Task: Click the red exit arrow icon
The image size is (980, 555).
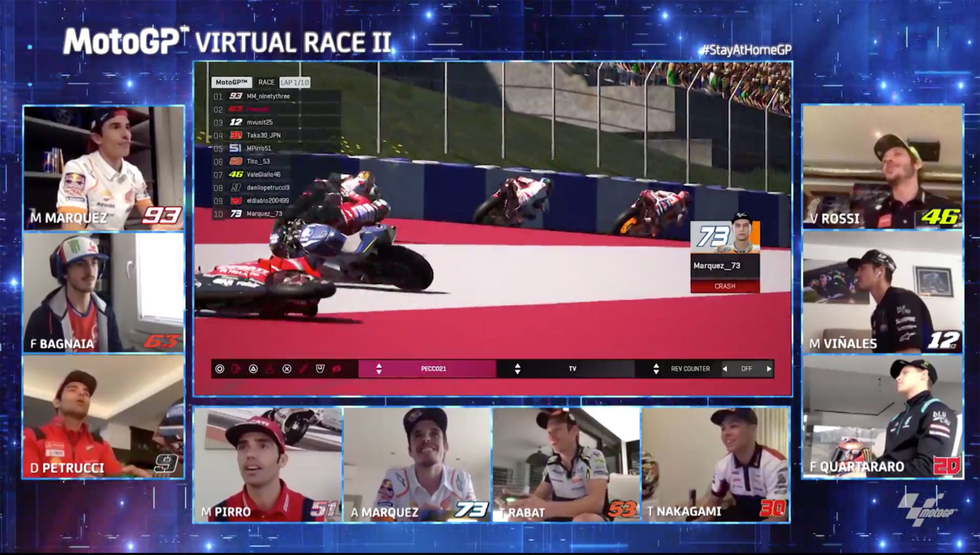Action: [237, 369]
